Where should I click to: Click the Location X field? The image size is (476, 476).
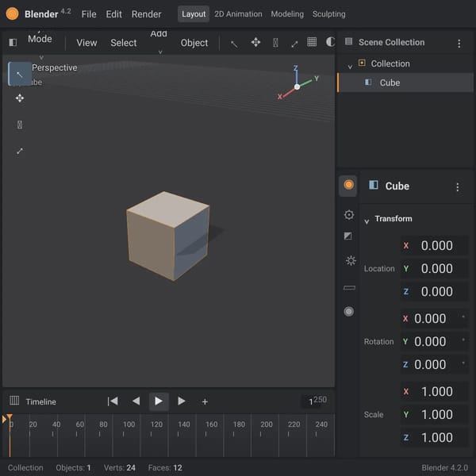click(x=434, y=246)
